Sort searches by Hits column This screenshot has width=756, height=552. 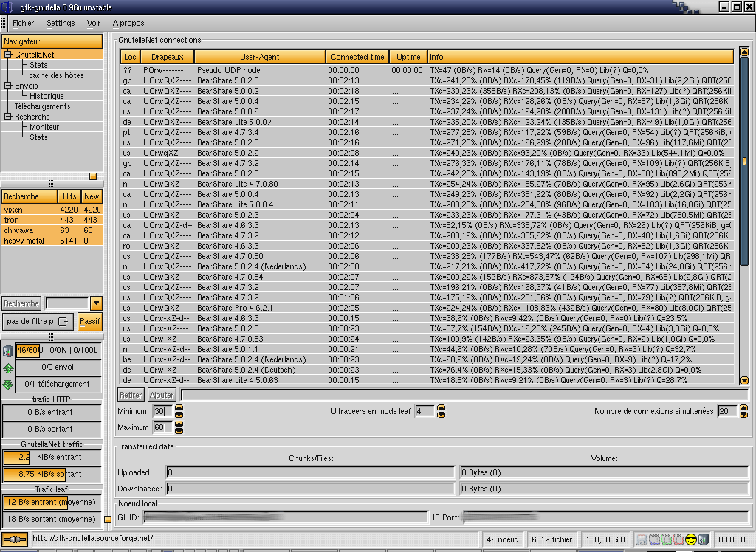pos(69,196)
